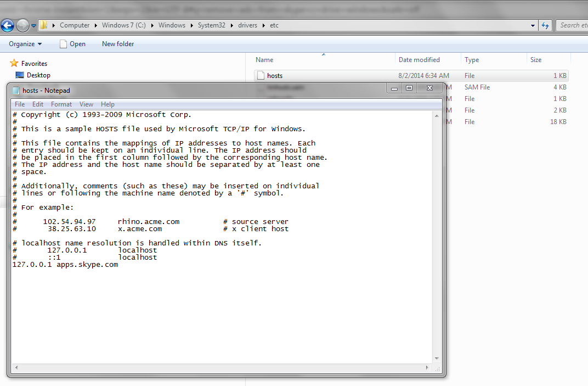
Task: Sort by Date modified column
Action: click(x=419, y=60)
